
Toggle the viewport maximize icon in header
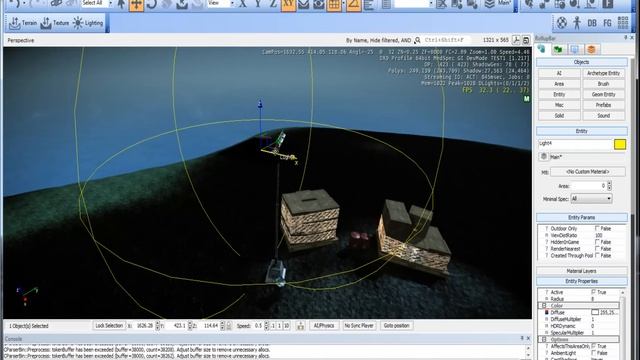point(526,40)
